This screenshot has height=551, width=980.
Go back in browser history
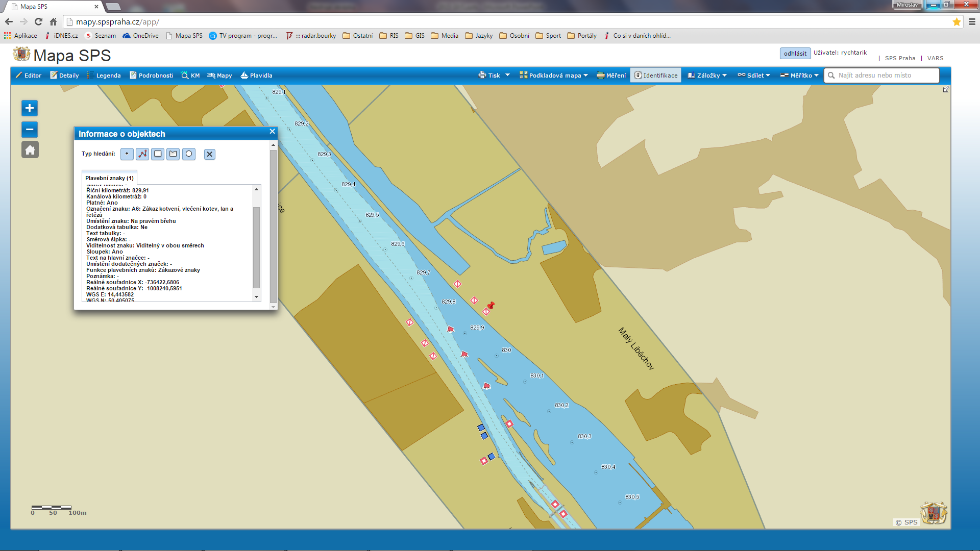point(9,22)
